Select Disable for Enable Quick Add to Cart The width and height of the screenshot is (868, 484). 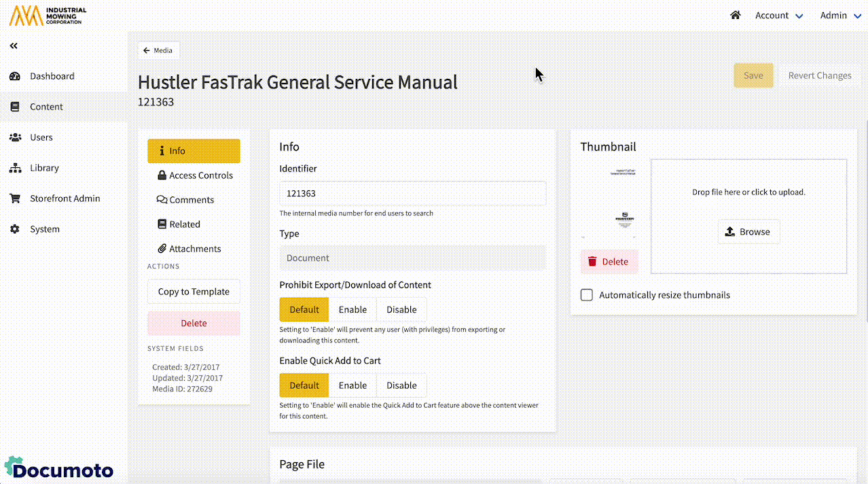pos(401,385)
